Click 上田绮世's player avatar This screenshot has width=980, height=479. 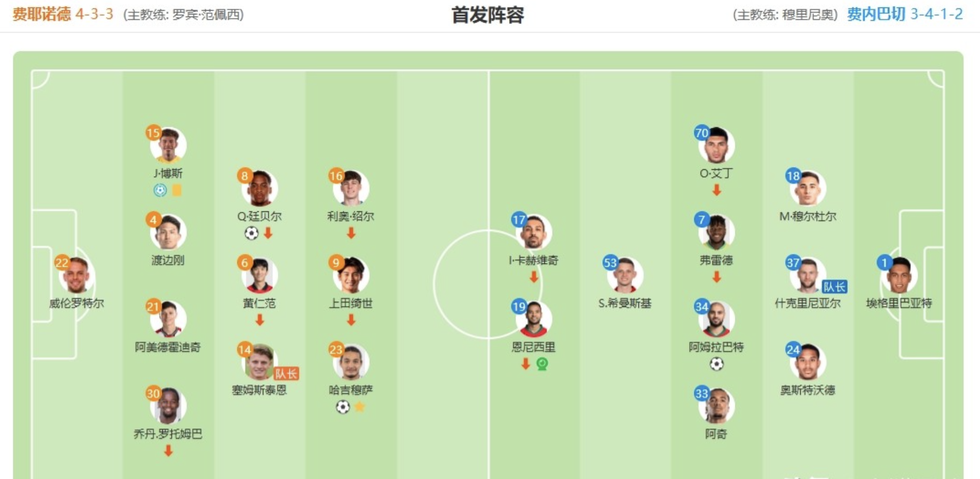point(351,276)
